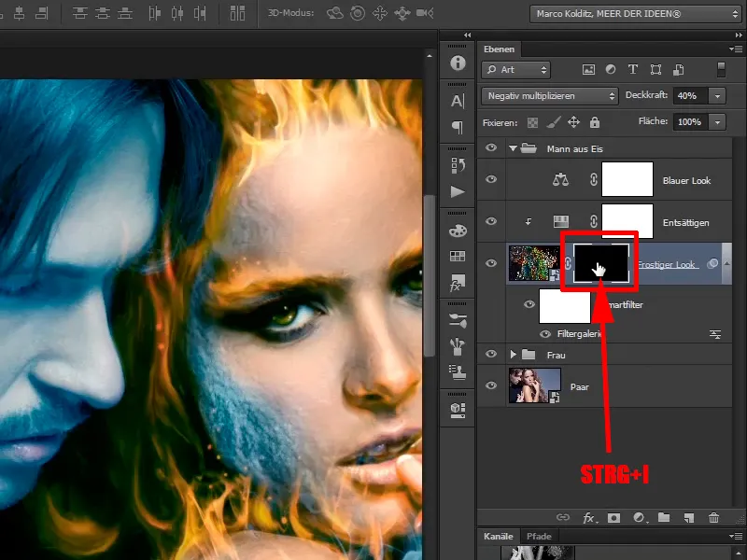Click the auto-align layers icon
747x560 pixels.
click(x=237, y=13)
